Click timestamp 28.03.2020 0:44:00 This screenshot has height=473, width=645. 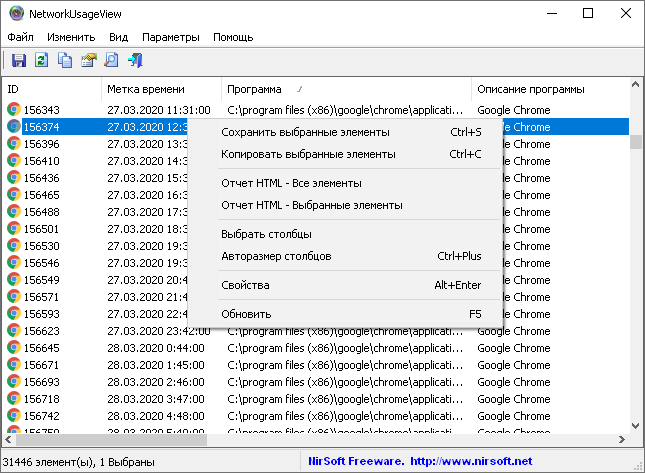156,348
